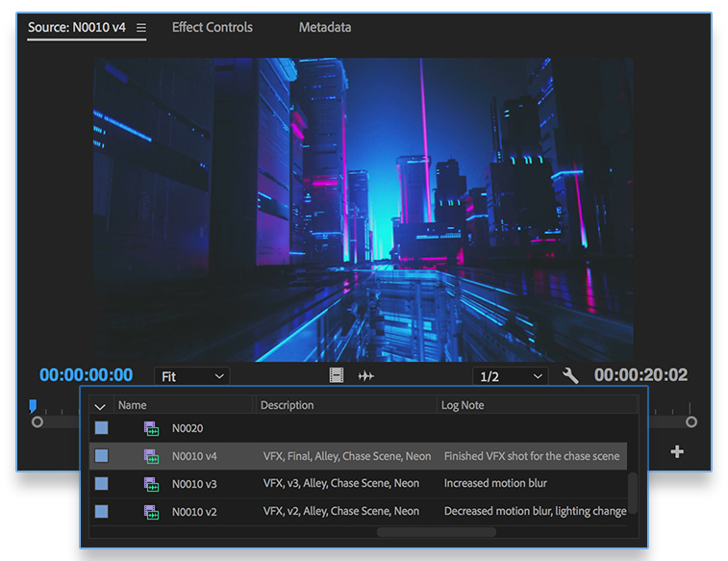The height and width of the screenshot is (561, 728).
Task: Click the left zoom scroll bar handle
Action: [x=38, y=422]
